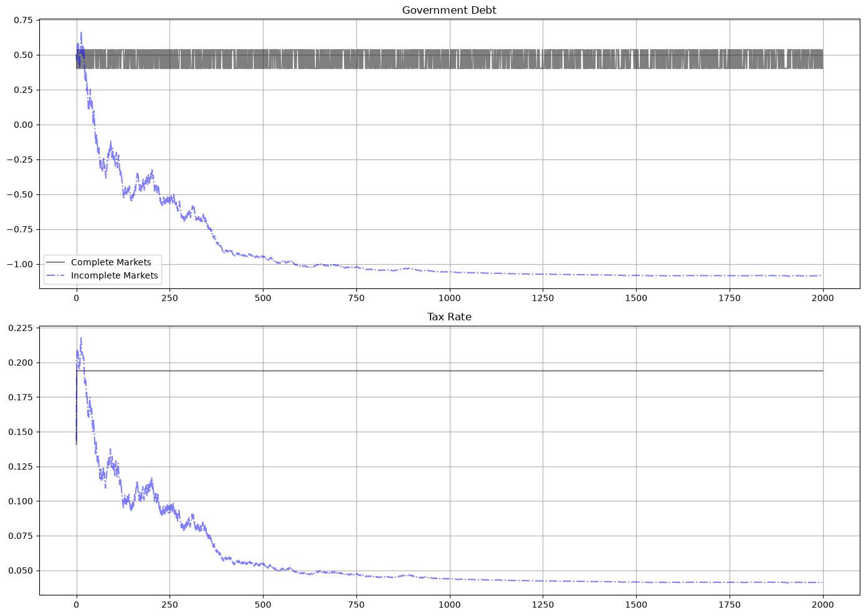Click x-axis label 1250 under the Government Debt plot

[543, 298]
